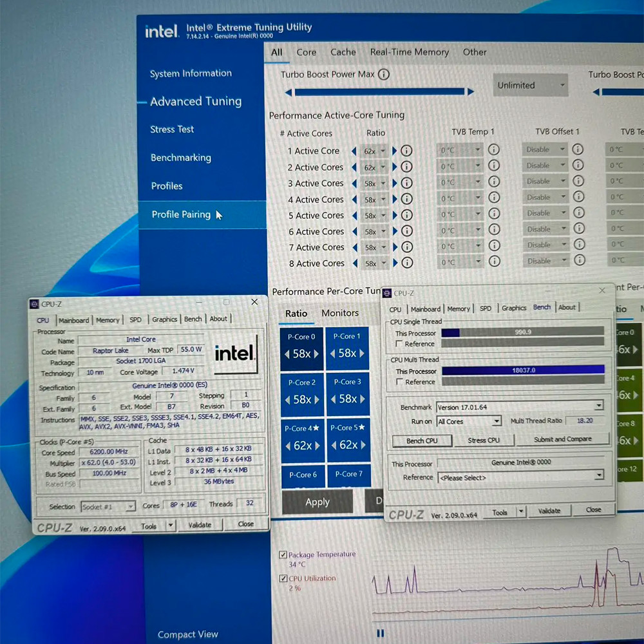This screenshot has width=644, height=644.
Task: Open Mainboard tab in left CPU-Z window
Action: pyautogui.click(x=73, y=320)
